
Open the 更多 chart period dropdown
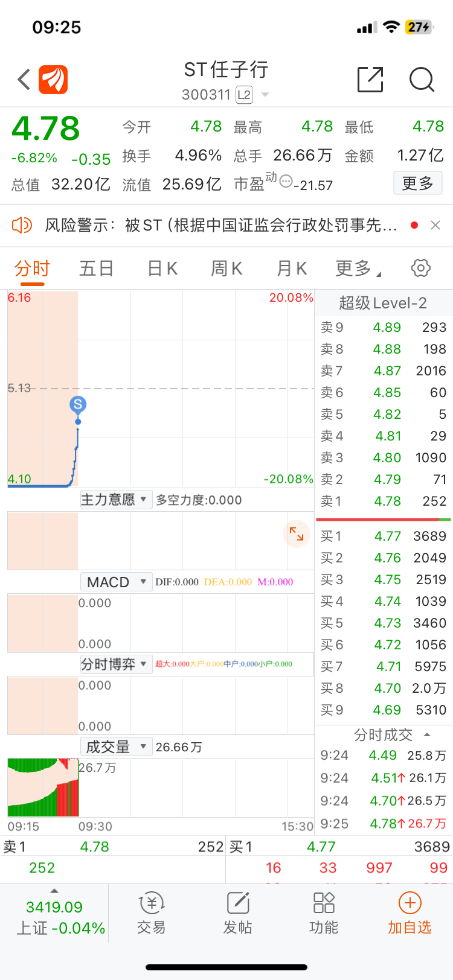pyautogui.click(x=358, y=268)
